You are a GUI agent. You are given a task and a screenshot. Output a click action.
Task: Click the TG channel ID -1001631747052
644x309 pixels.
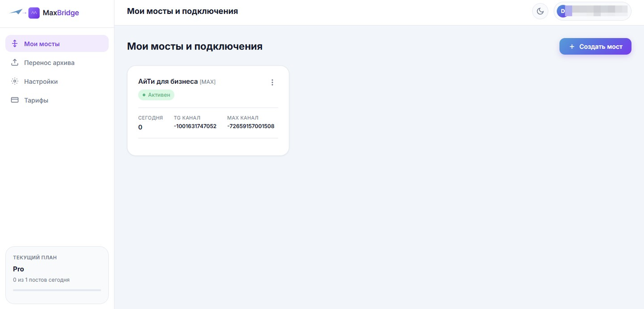(195, 126)
